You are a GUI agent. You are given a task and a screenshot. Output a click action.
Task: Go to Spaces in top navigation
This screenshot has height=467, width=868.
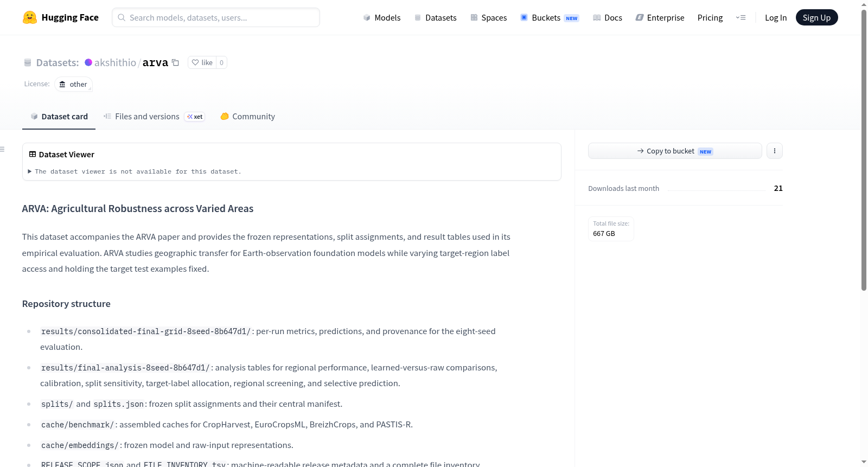488,17
